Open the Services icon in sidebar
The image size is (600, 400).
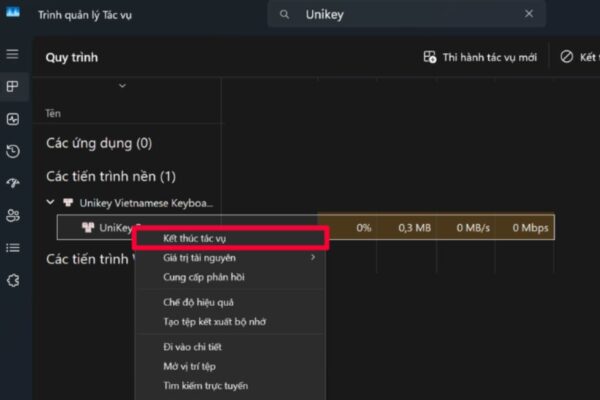[x=12, y=280]
